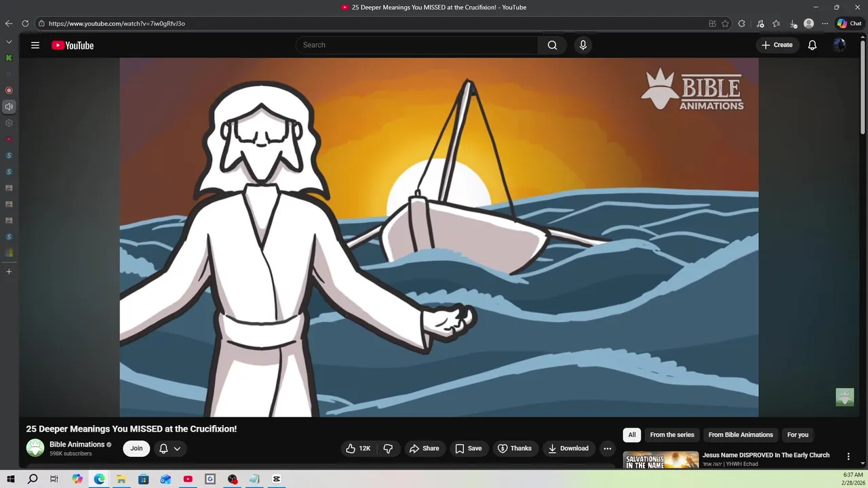This screenshot has height=488, width=868.
Task: Select the For you chip
Action: (797, 435)
